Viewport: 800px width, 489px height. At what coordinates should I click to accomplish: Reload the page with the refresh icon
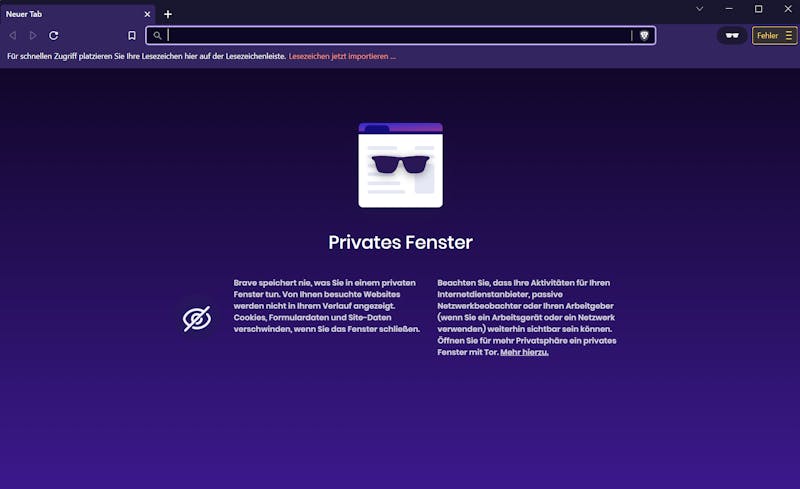click(54, 35)
